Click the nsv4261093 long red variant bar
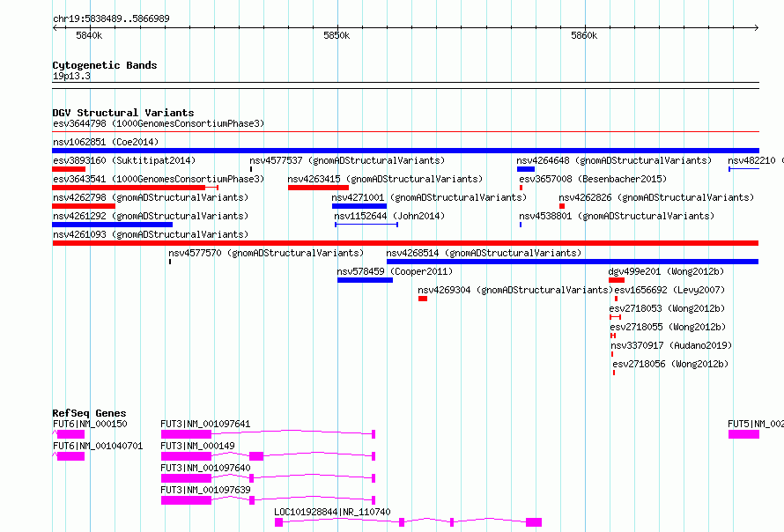Image resolution: width=784 pixels, height=532 pixels. [x=405, y=243]
